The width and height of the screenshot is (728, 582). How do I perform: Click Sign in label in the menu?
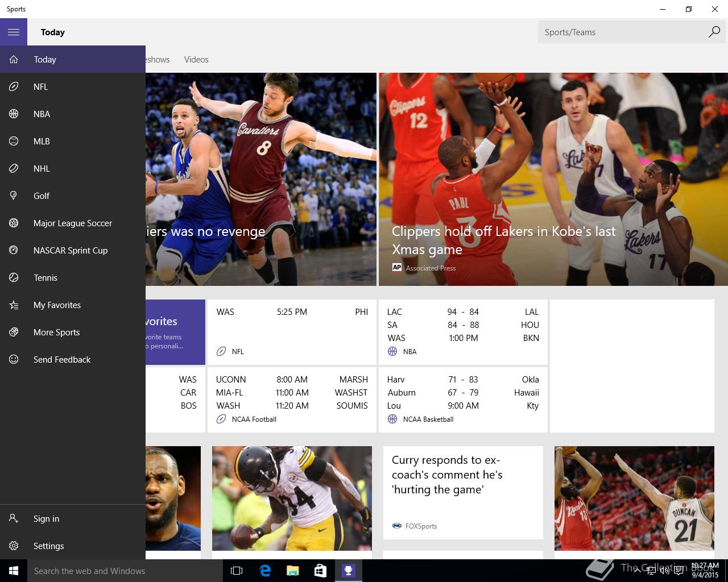[x=46, y=519]
